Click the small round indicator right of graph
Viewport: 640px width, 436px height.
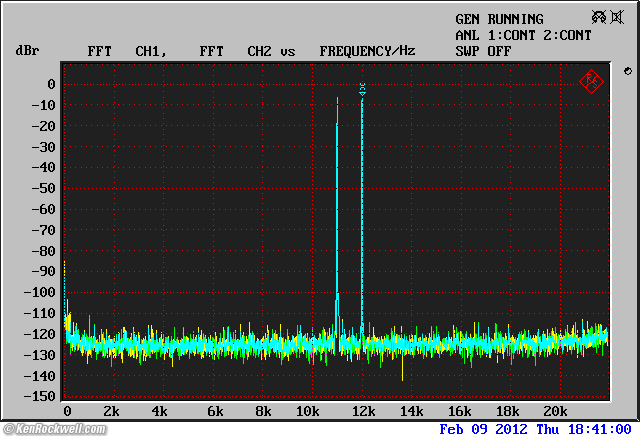point(626,71)
